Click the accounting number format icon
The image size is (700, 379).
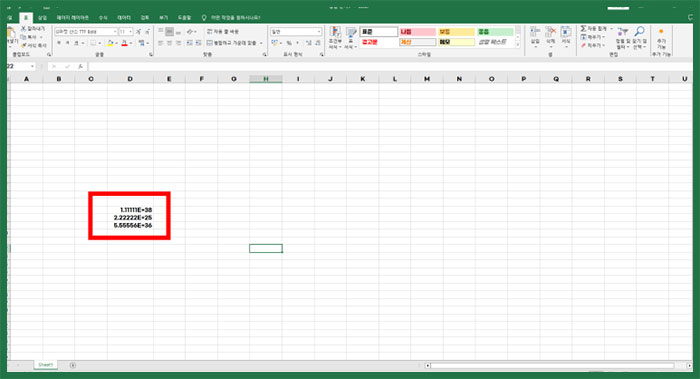tap(275, 43)
